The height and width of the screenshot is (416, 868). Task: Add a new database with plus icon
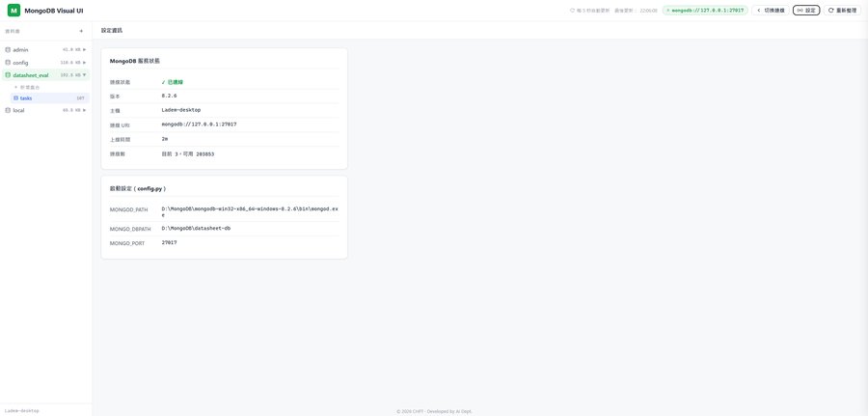click(81, 31)
